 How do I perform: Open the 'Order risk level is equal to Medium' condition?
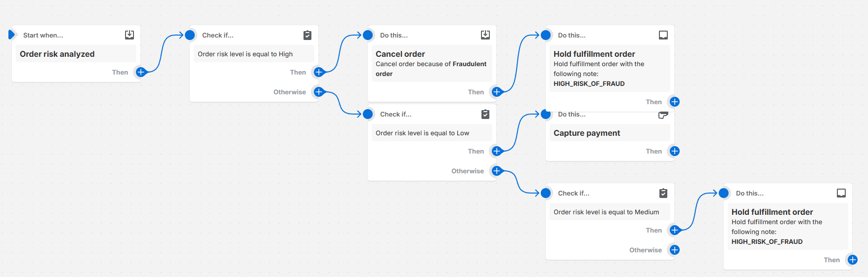click(606, 212)
